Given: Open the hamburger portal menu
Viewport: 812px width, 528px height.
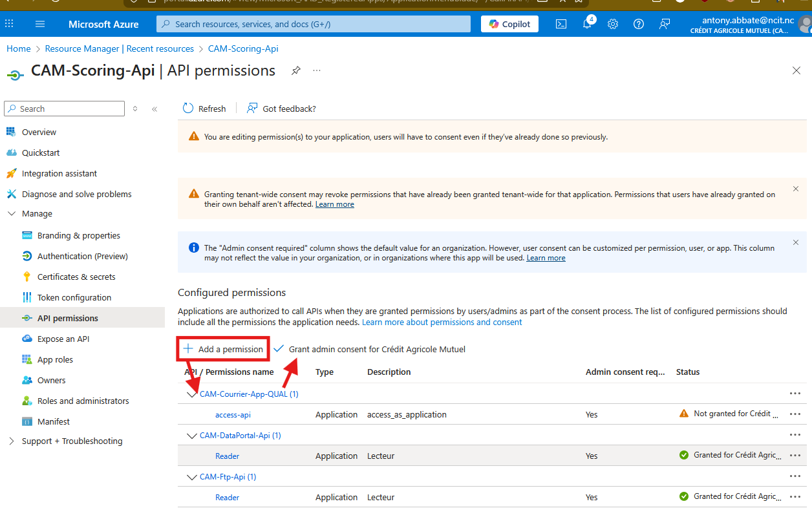Looking at the screenshot, I should pos(40,24).
